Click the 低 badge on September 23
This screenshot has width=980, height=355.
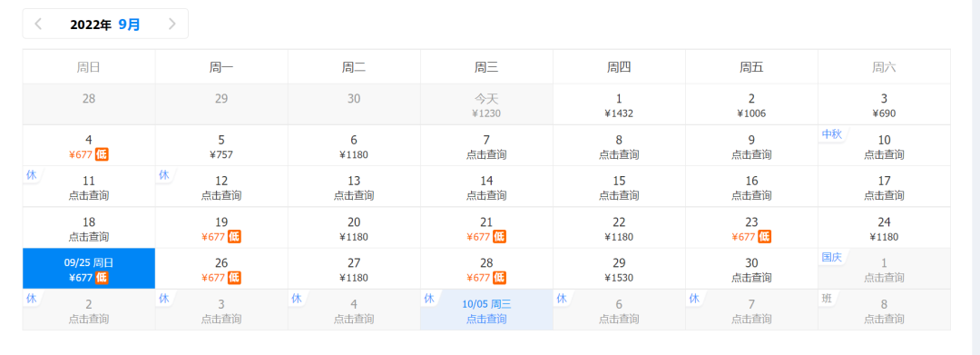(764, 237)
